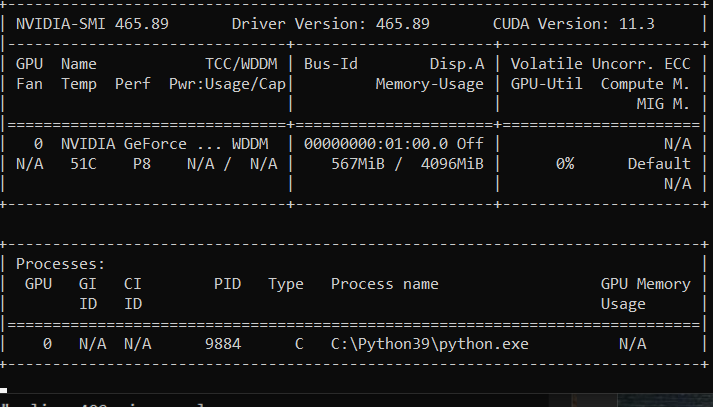
Task: Click the Default compute mode value
Action: pos(659,163)
